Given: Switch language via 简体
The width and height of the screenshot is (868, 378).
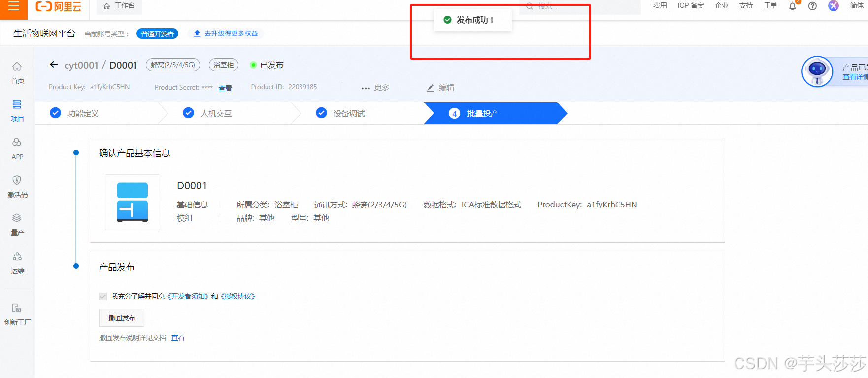Looking at the screenshot, I should (x=857, y=6).
